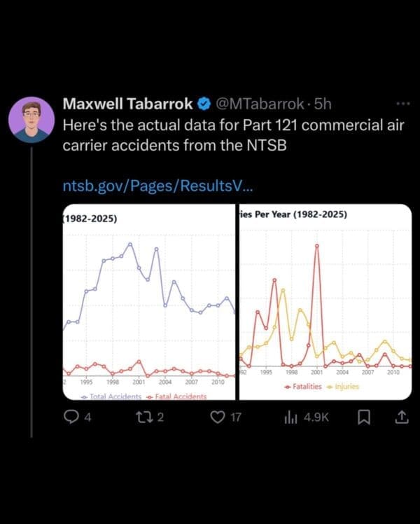This screenshot has width=420, height=524.
Task: Click the reply speech bubble icon
Action: [70, 418]
